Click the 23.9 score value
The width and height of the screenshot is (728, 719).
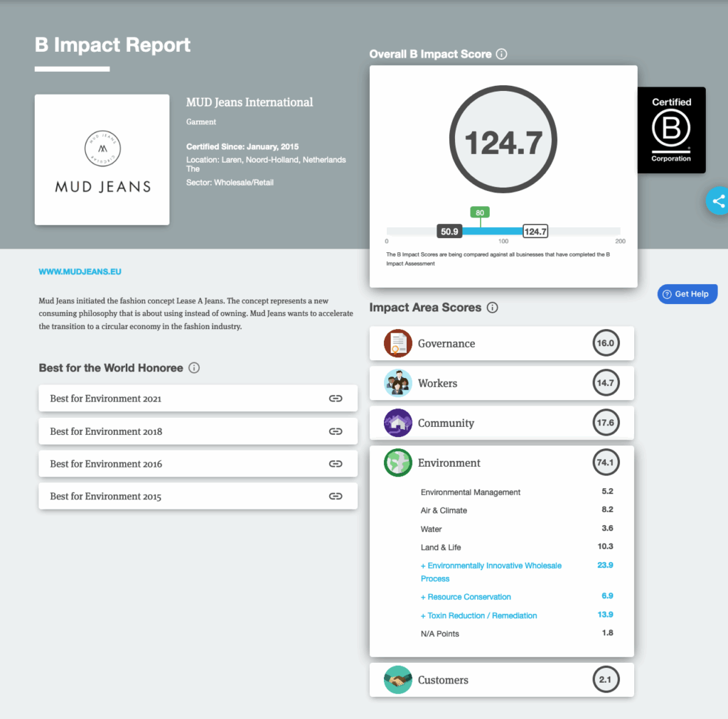click(x=606, y=565)
